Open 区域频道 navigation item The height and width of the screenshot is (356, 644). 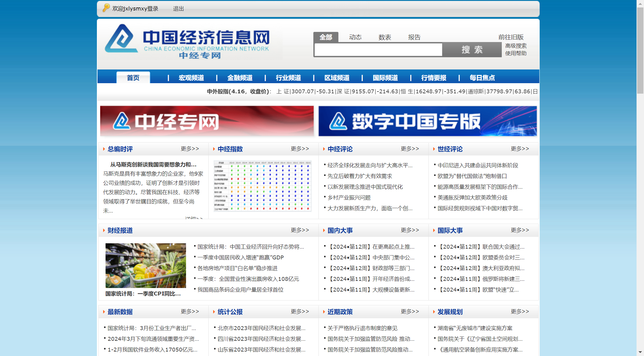(337, 78)
